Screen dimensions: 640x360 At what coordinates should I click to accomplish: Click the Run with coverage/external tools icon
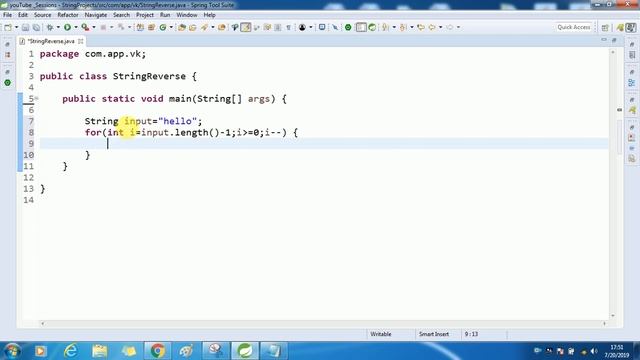point(85,27)
